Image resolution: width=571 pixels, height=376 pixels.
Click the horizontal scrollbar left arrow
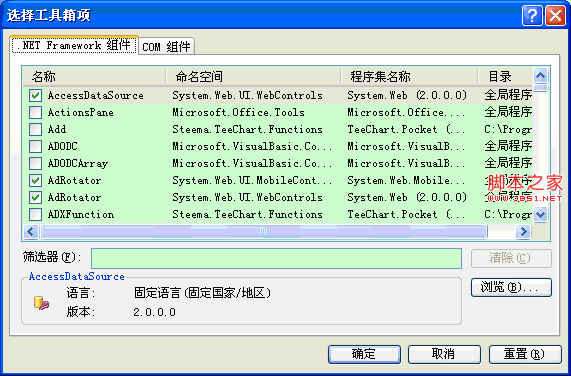[x=31, y=231]
